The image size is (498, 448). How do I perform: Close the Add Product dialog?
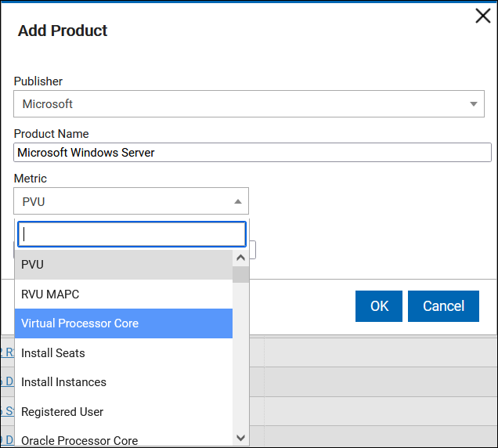(483, 16)
